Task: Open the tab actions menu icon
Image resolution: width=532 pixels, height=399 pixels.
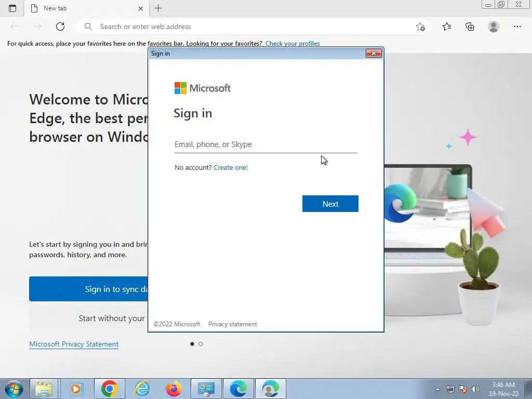Action: (x=12, y=8)
